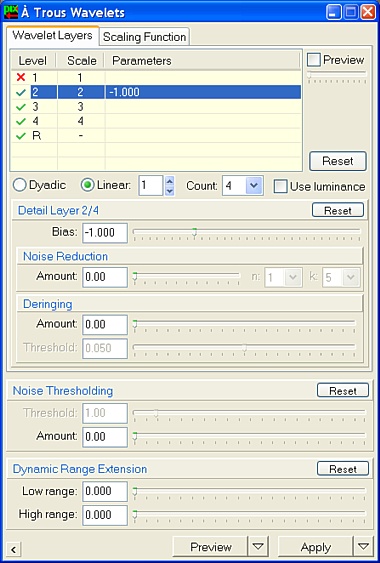Open the Preview button dropdown arrow
This screenshot has width=380, height=563.
258,546
